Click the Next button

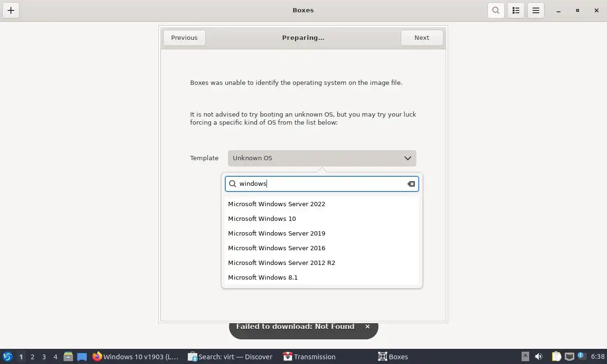[422, 38]
